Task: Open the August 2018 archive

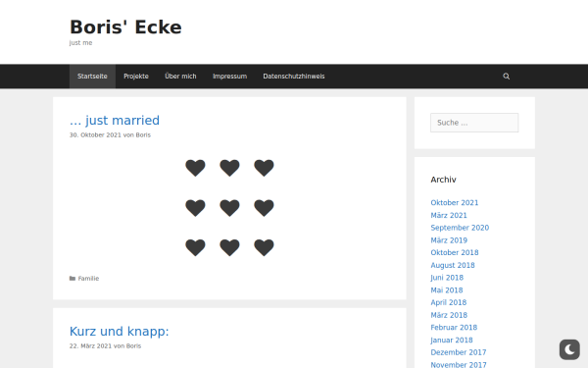Action: [453, 265]
